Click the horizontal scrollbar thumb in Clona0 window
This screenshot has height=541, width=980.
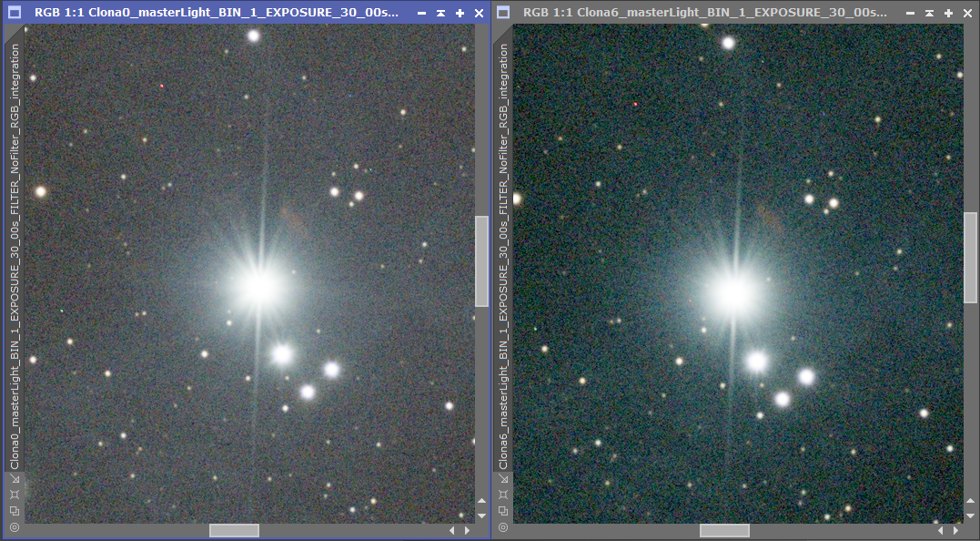[x=234, y=530]
